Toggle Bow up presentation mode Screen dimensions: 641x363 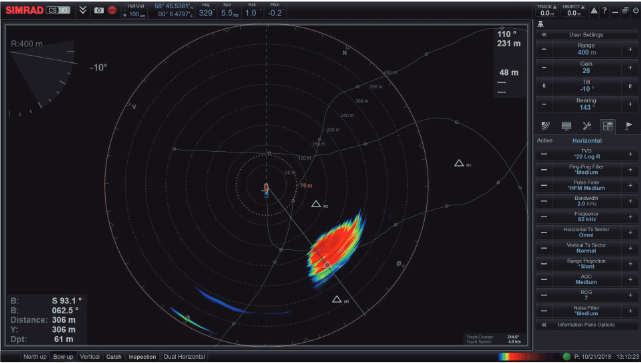[x=63, y=357]
